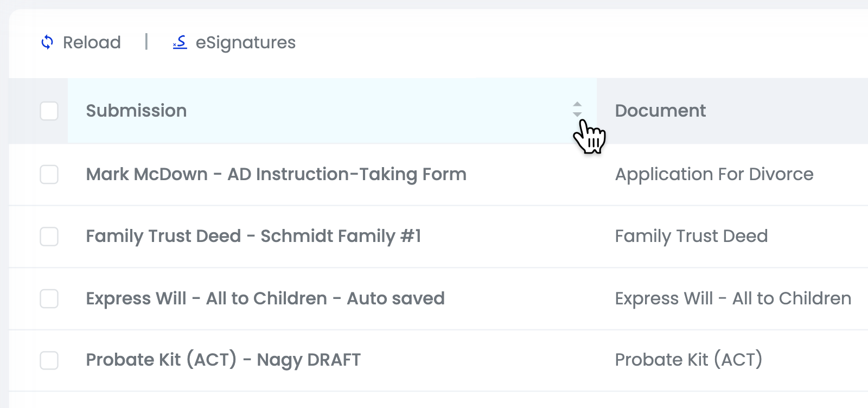Select the eSignatures signature icon
The width and height of the screenshot is (868, 408).
click(179, 43)
